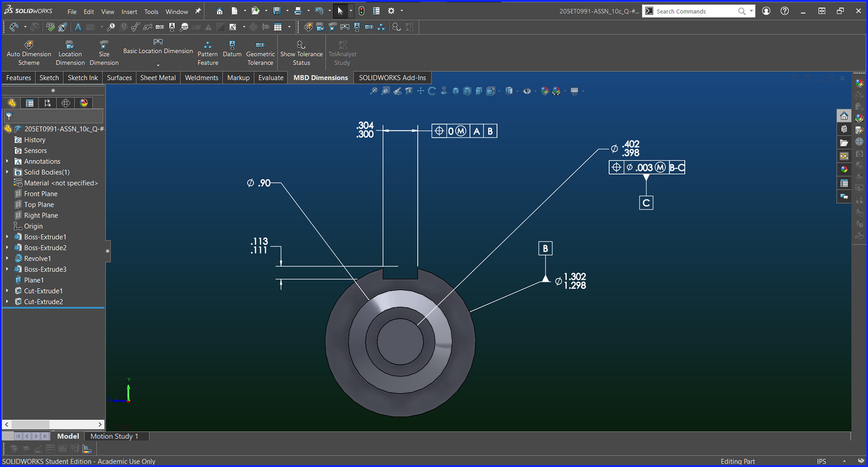Open the Options gear icon
The image size is (868, 467).
pos(392,11)
